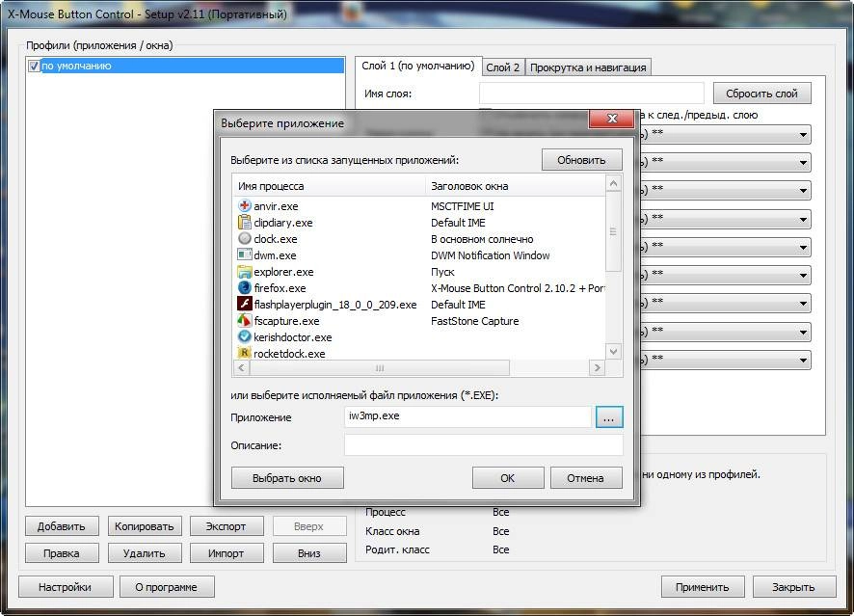Click the explorer.exe folder icon
This screenshot has height=616, width=854.
[245, 271]
